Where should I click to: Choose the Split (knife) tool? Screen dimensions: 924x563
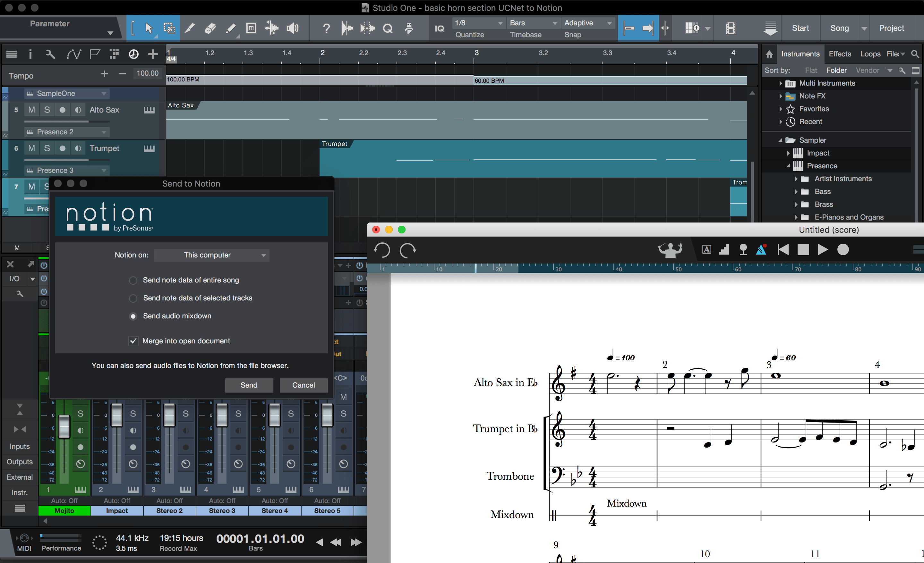click(x=190, y=28)
